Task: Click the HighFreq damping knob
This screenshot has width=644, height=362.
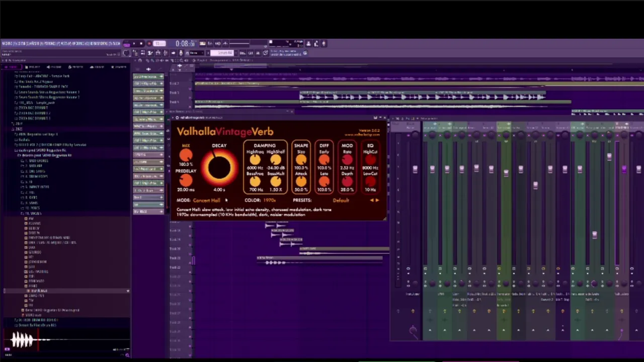Action: 256,160
